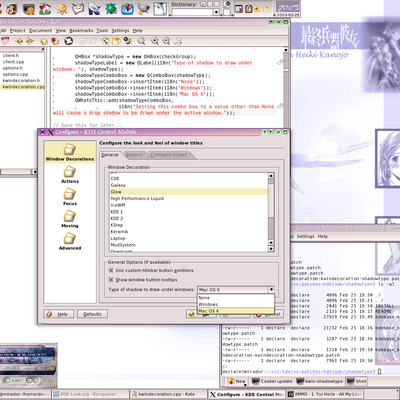400x400 pixels.
Task: Open the Dictionary combo box dropdown
Action: tap(216, 12)
